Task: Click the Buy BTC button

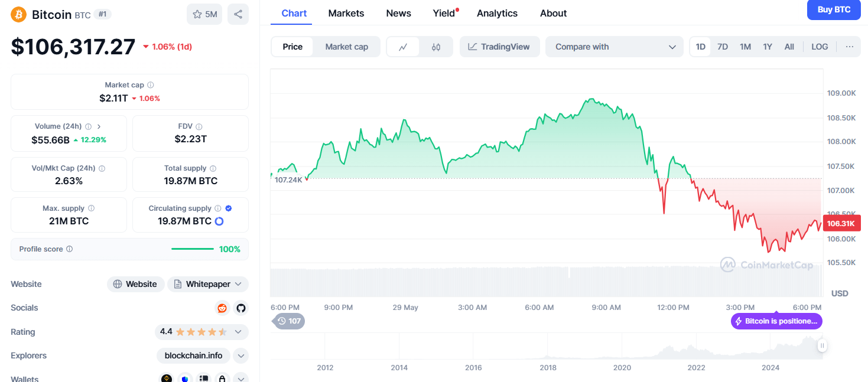Action: 834,9
